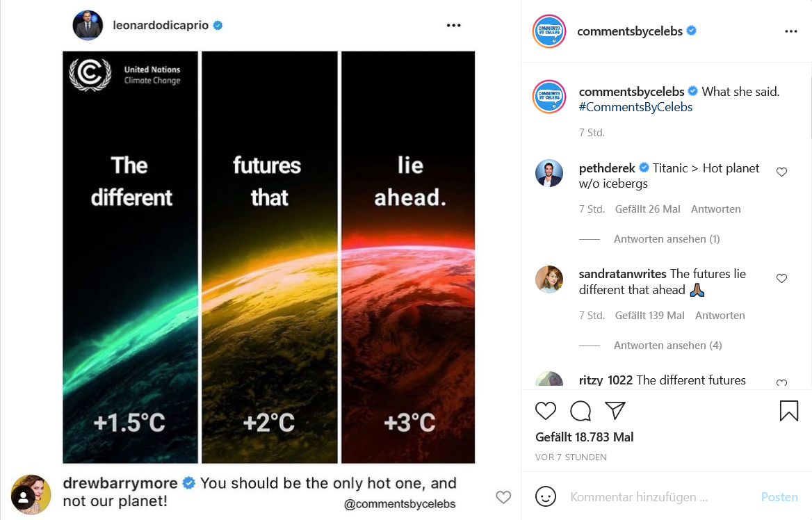812x520 pixels.
Task: Open the comment speech bubble icon
Action: (580, 411)
